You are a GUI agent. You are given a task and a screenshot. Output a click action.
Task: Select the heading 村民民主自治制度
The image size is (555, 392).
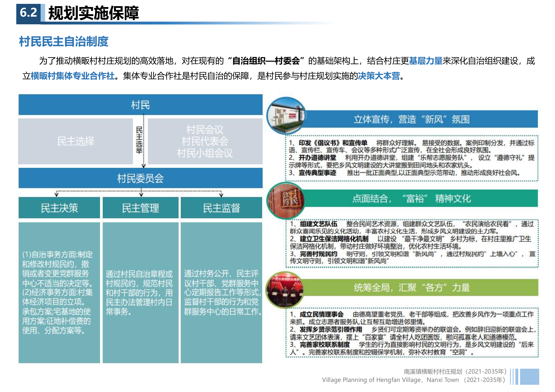click(x=64, y=41)
